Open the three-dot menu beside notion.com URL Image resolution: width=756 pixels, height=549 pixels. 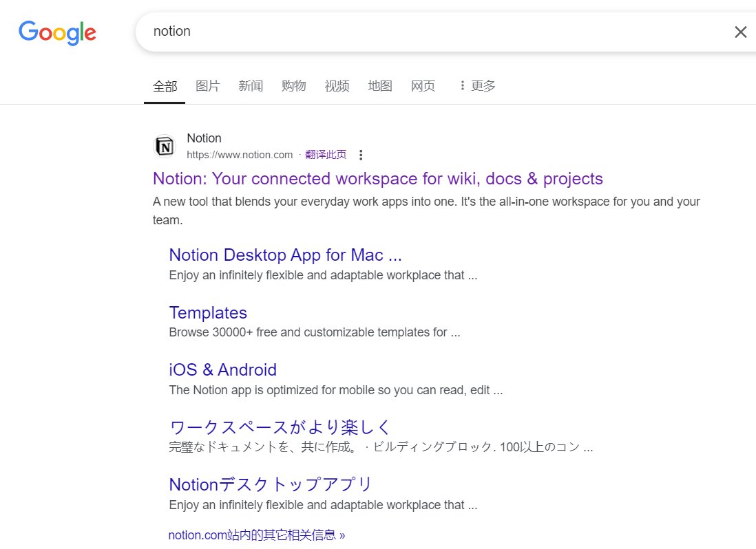click(361, 155)
